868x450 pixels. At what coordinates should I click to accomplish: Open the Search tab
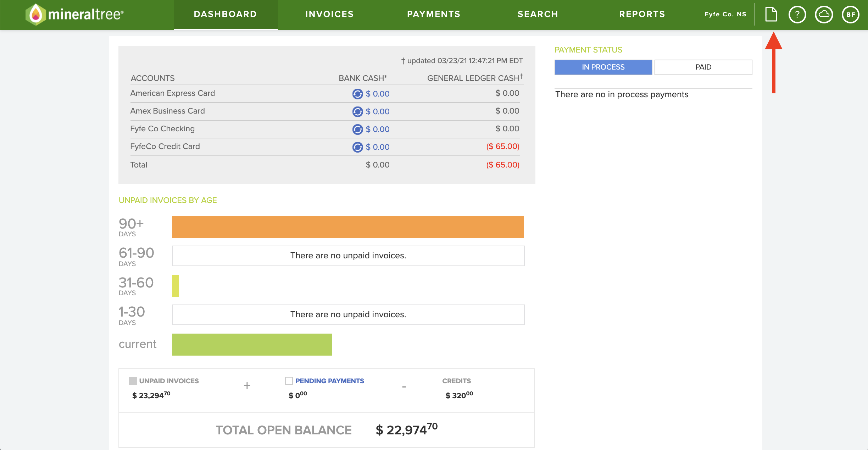pyautogui.click(x=538, y=14)
